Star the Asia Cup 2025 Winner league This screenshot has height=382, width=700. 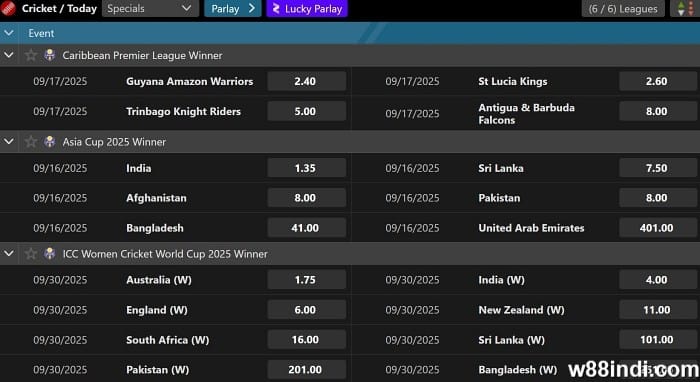click(x=31, y=142)
